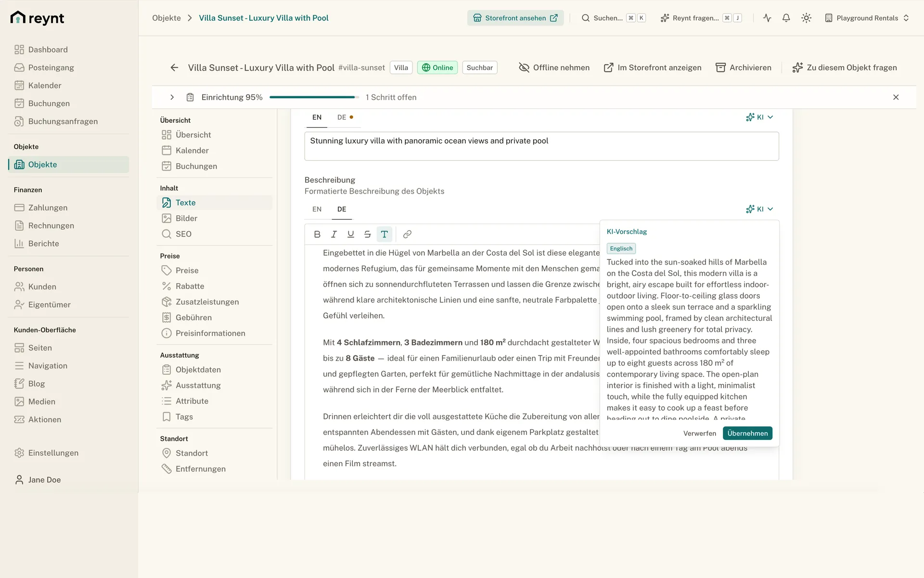Open Zusatzleistungen
Image resolution: width=924 pixels, height=578 pixels.
(x=214, y=302)
